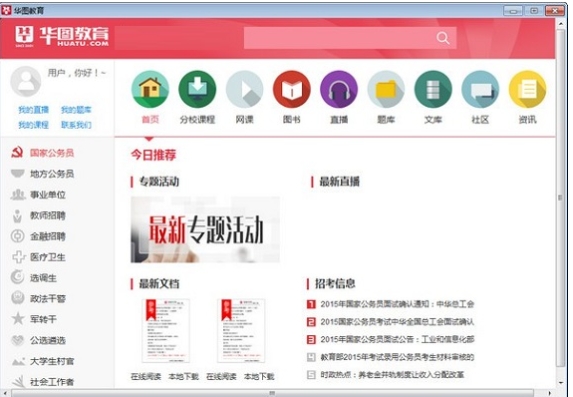Open the 网课 play icon
Image resolution: width=573 pixels, height=397 pixels.
coord(244,89)
